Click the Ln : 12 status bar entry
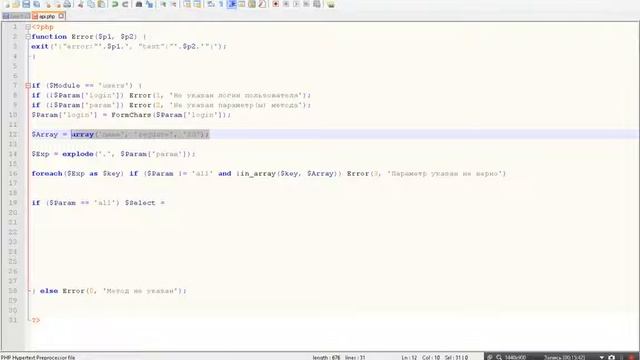This screenshot has width=640, height=360. pyautogui.click(x=409, y=358)
